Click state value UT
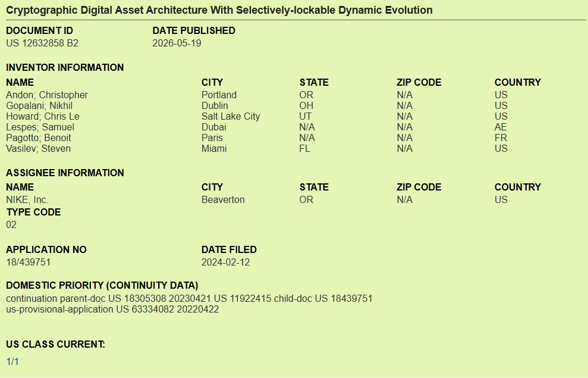 [x=306, y=116]
